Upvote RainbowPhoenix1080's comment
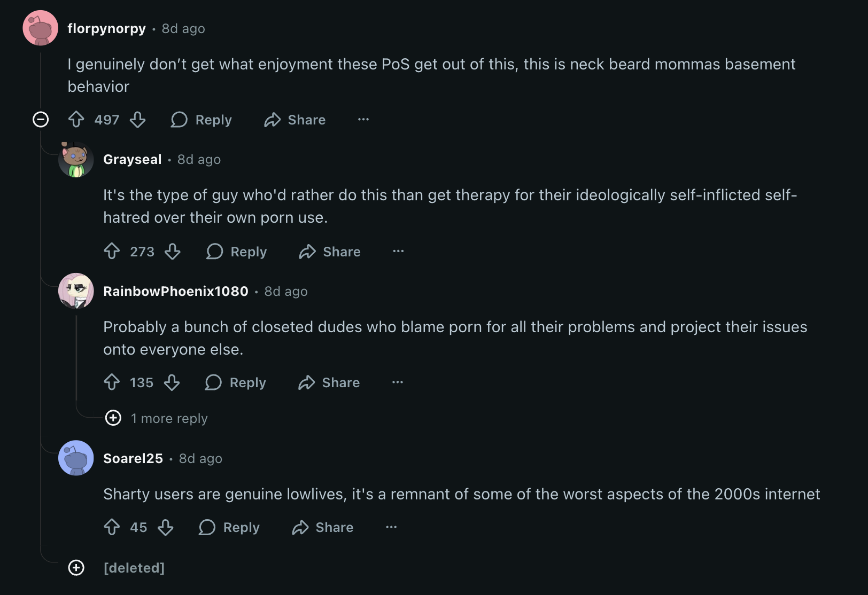The image size is (868, 595). pos(112,382)
